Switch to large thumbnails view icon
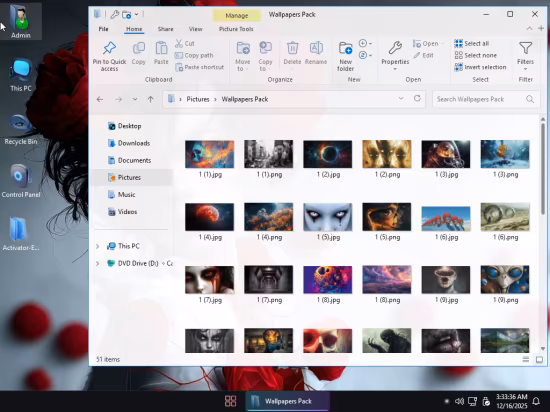The height and width of the screenshot is (412, 550). click(x=539, y=359)
